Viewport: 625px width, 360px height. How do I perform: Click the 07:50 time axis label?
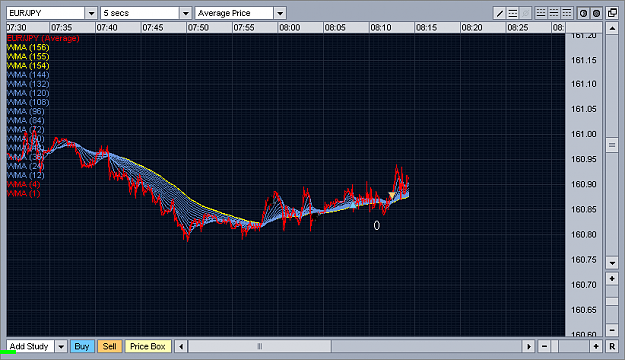pos(198,28)
